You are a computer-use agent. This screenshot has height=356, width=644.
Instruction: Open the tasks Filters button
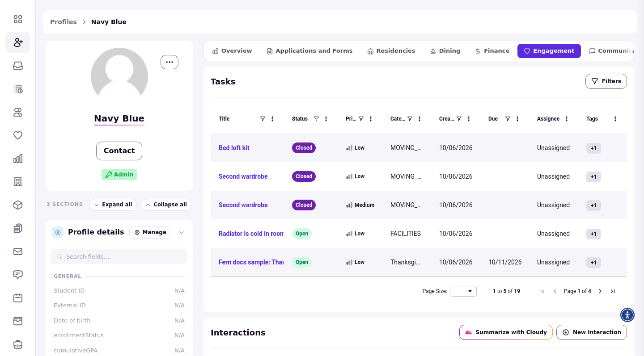606,81
